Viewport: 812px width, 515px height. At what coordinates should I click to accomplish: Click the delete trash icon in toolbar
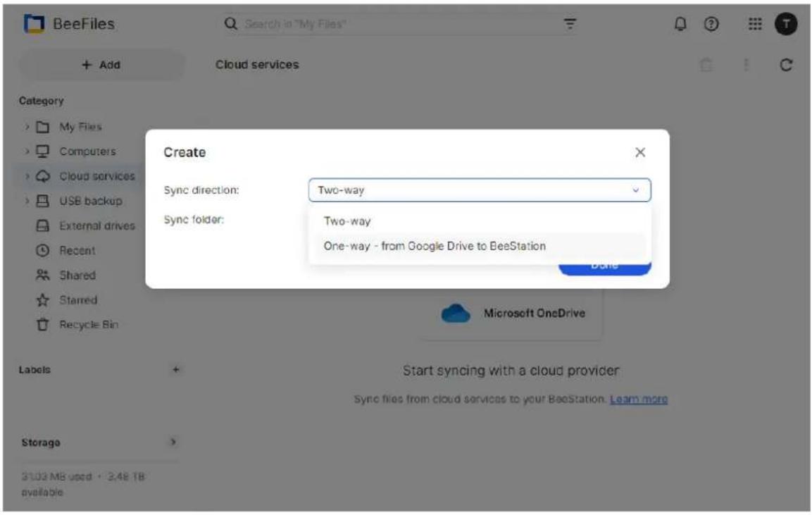pyautogui.click(x=706, y=65)
